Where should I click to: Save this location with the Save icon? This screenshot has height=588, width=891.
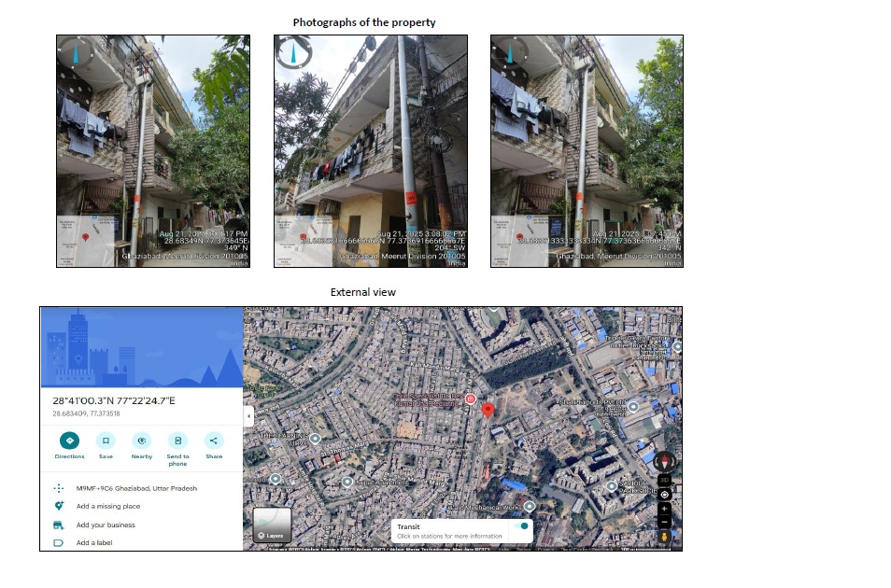tap(106, 441)
